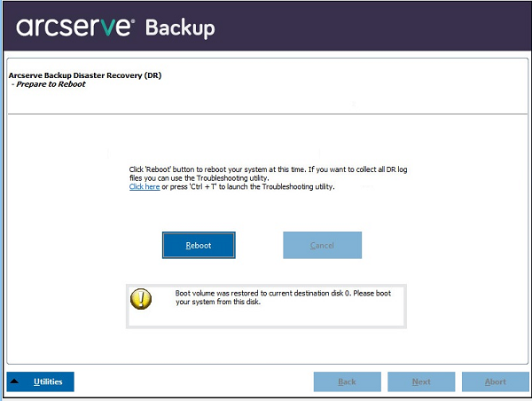The width and height of the screenshot is (532, 401).
Task: Open the 'Click here' troubleshooting link
Action: [145, 186]
